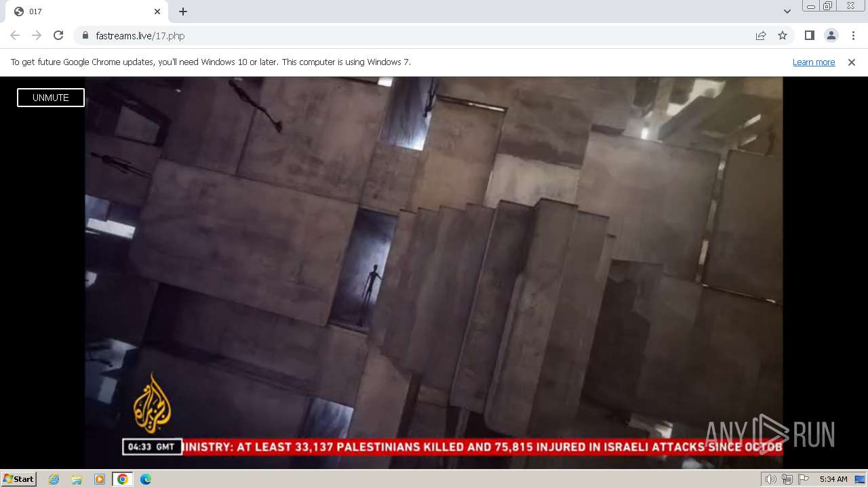Open Windows Media Player taskbar icon
This screenshot has width=868, height=488.
pos(100,479)
